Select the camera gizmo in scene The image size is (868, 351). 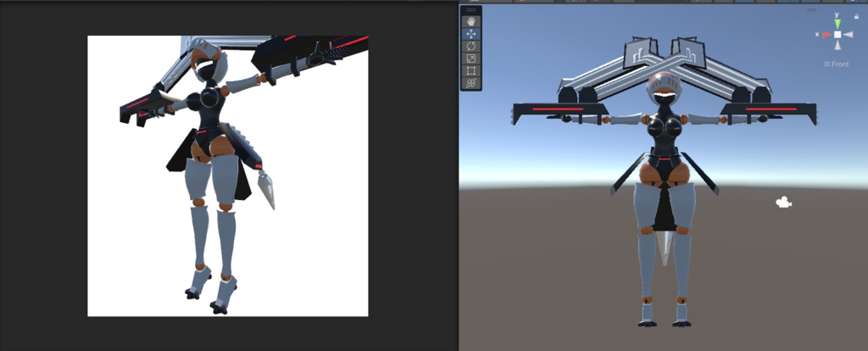(x=783, y=203)
